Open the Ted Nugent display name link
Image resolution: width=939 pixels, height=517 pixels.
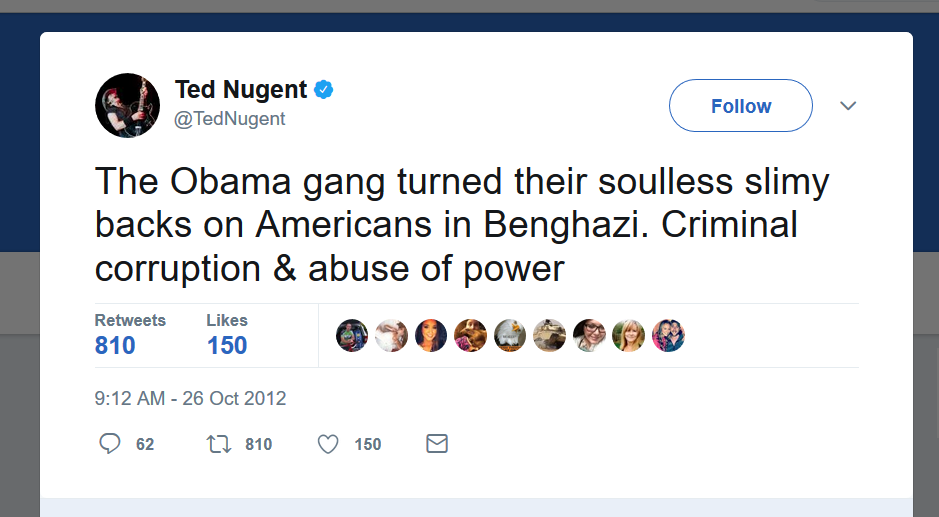click(241, 90)
